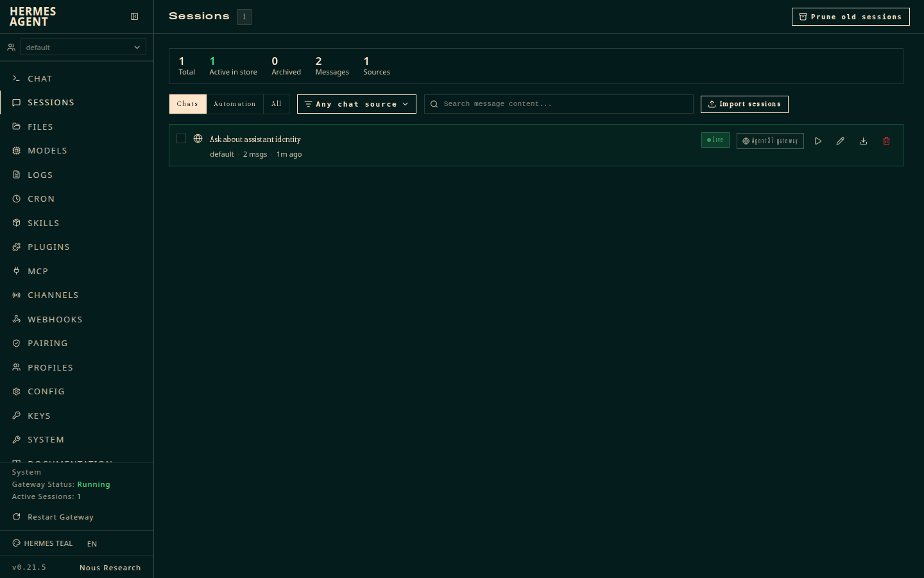The height and width of the screenshot is (578, 924).
Task: Open the Cron scheduler page
Action: (x=77, y=198)
